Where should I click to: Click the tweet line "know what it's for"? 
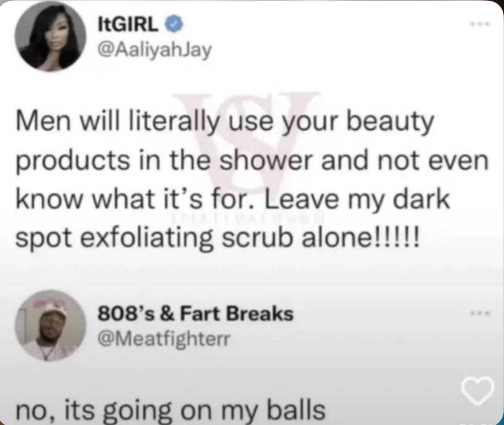[x=232, y=199]
